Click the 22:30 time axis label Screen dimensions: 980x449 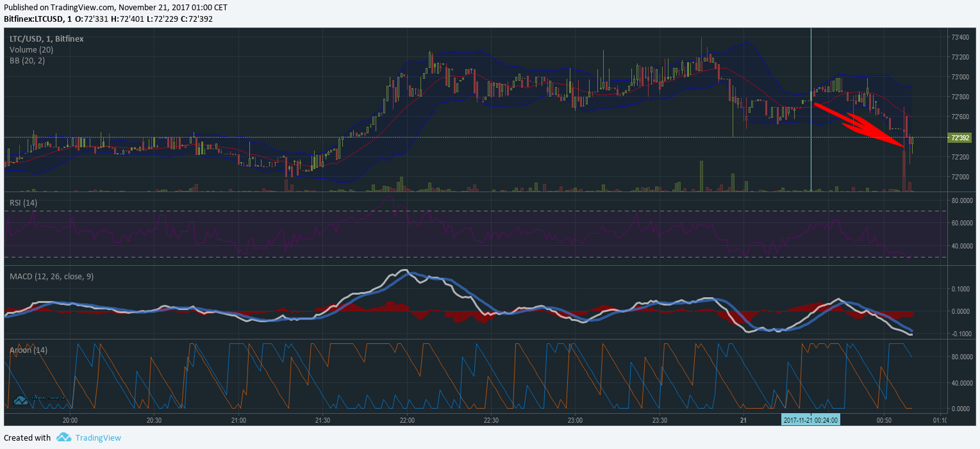pos(491,421)
